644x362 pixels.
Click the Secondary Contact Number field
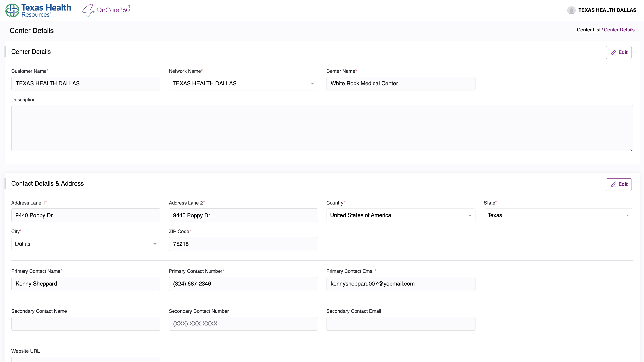[243, 324]
